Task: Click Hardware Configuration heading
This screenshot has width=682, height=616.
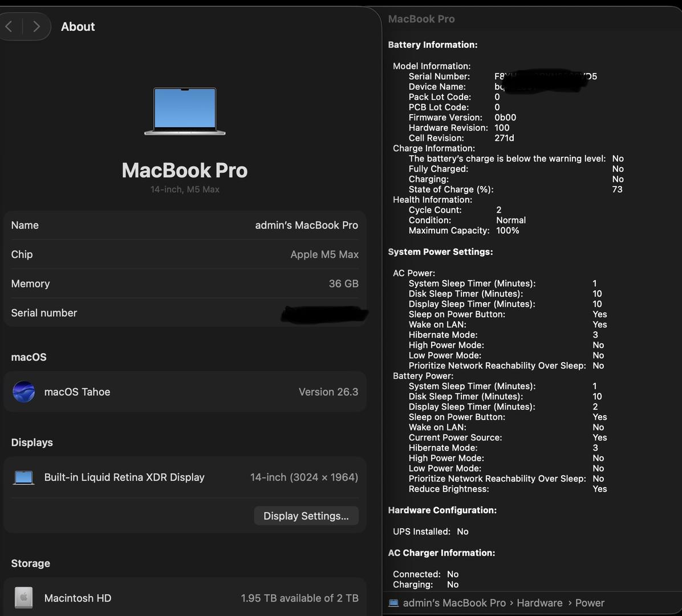Action: (x=443, y=510)
